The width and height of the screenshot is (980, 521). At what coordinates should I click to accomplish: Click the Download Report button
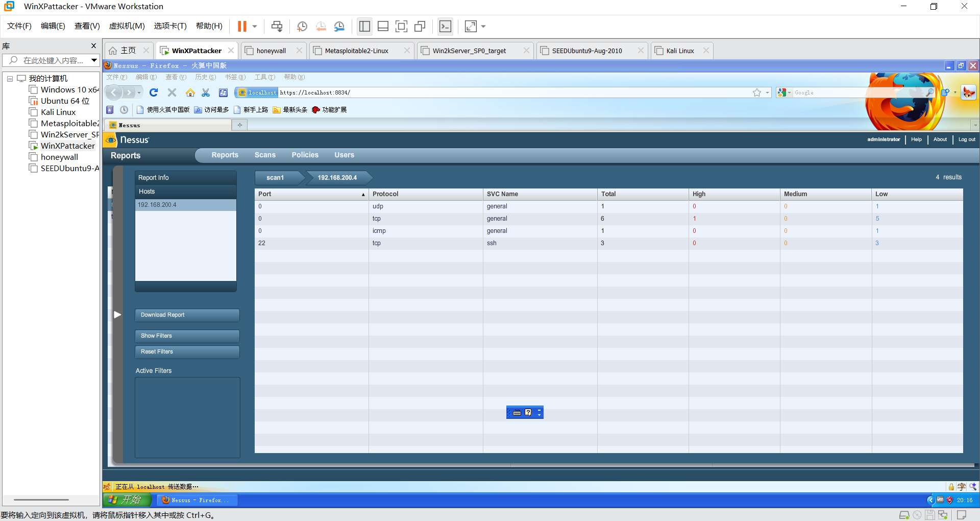[187, 315]
